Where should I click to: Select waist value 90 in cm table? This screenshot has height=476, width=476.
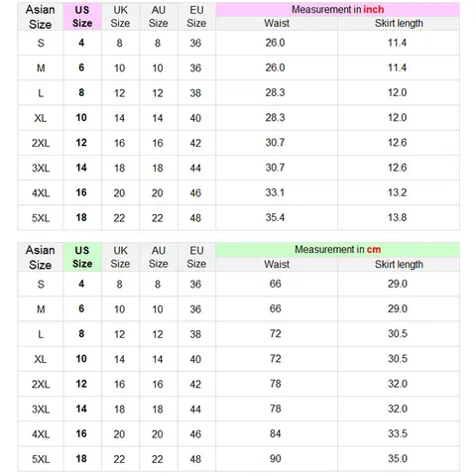(275, 458)
